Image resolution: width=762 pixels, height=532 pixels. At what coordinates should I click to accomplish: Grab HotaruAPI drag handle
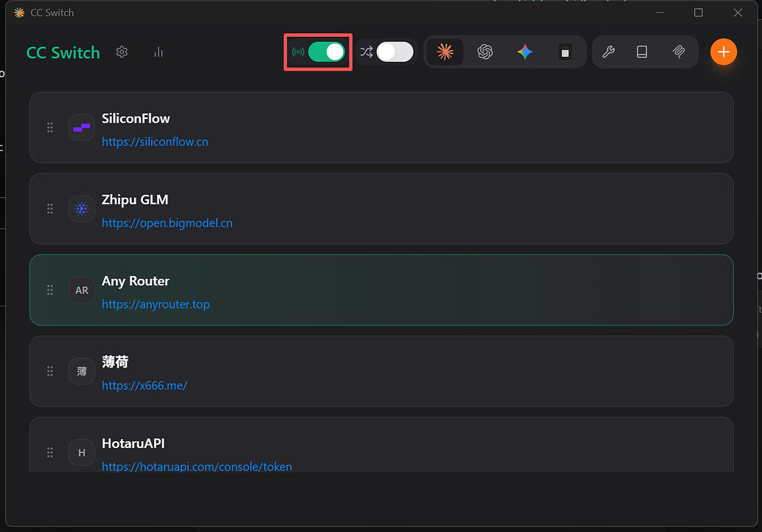coord(50,452)
